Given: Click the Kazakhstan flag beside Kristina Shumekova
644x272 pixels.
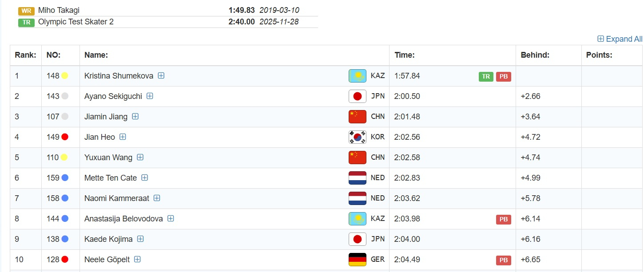Looking at the screenshot, I should tap(357, 76).
